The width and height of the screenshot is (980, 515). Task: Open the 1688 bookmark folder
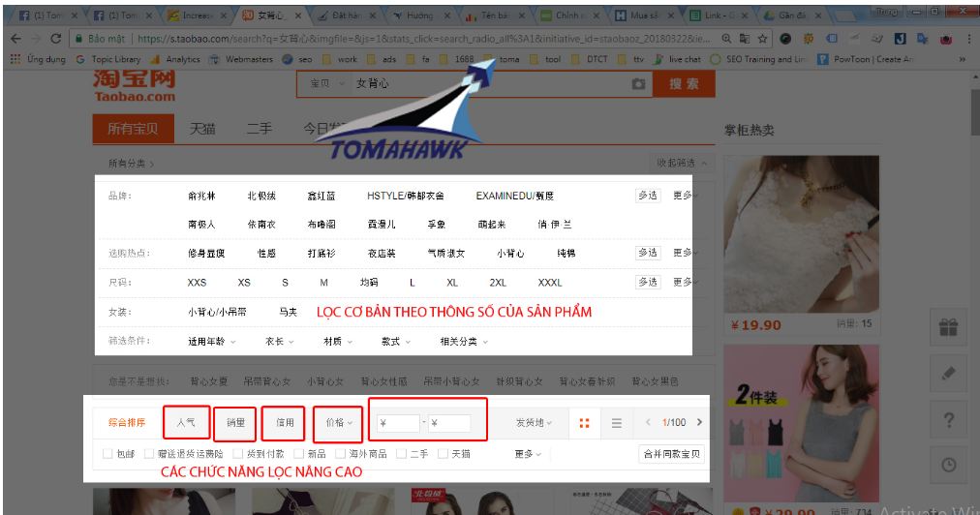tap(457, 59)
